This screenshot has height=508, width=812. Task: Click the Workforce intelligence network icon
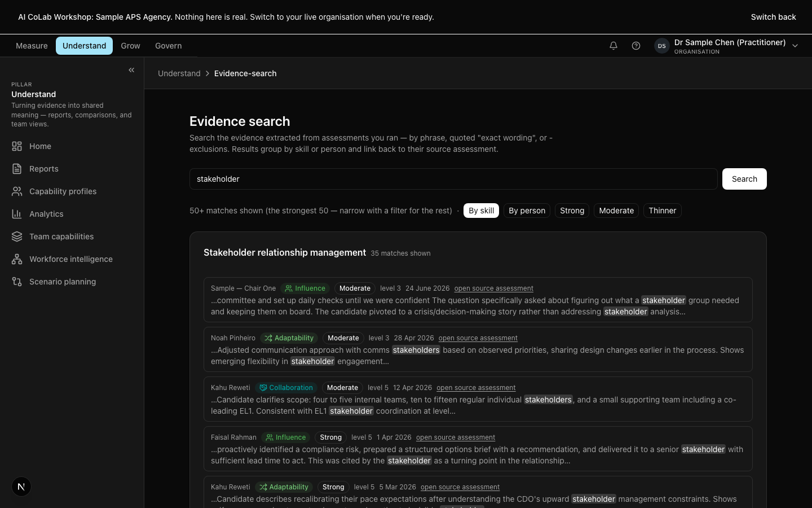[x=17, y=259]
